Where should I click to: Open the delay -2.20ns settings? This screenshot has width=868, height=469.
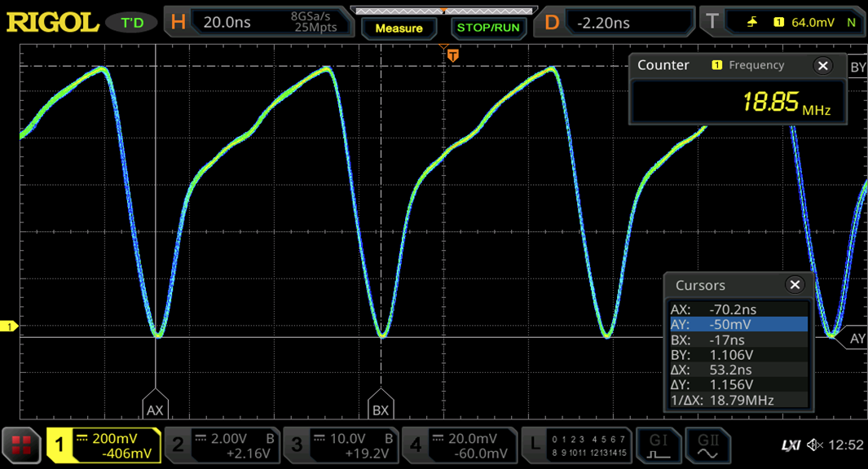(x=615, y=22)
